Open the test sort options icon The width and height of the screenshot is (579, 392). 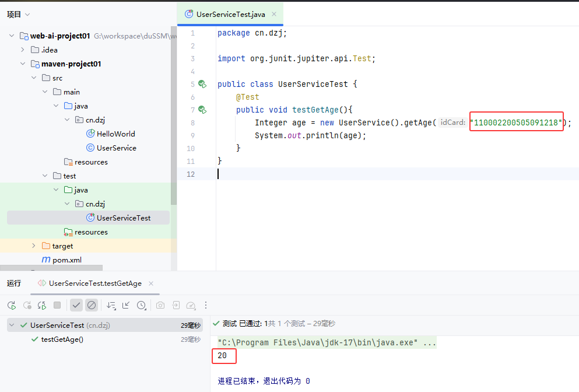(x=111, y=305)
